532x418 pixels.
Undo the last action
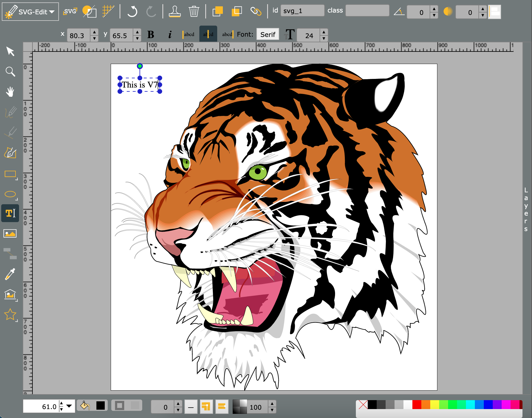(x=132, y=11)
